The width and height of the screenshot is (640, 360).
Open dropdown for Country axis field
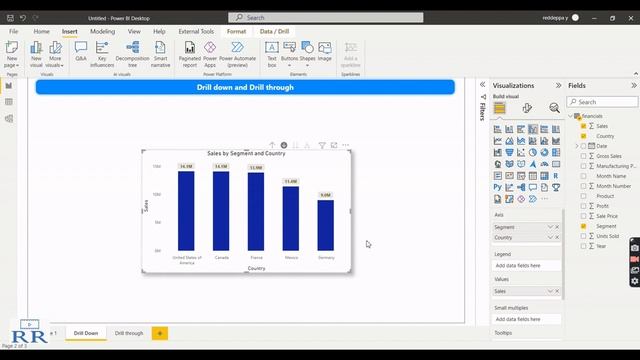click(x=550, y=237)
